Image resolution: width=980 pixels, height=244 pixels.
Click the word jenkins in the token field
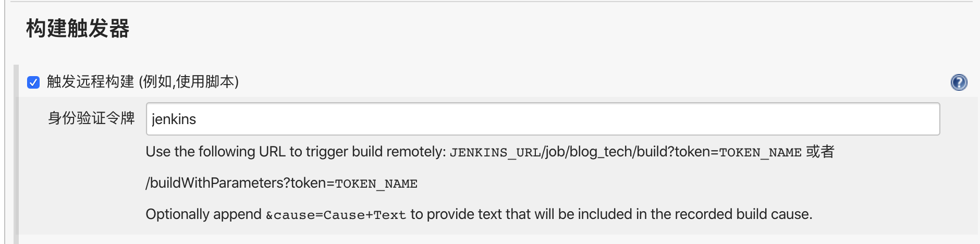click(x=174, y=119)
